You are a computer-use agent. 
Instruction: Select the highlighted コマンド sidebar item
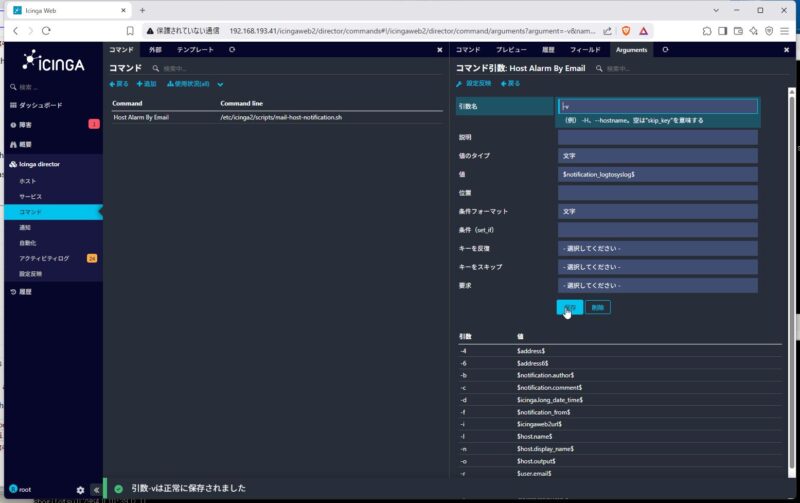coord(54,212)
